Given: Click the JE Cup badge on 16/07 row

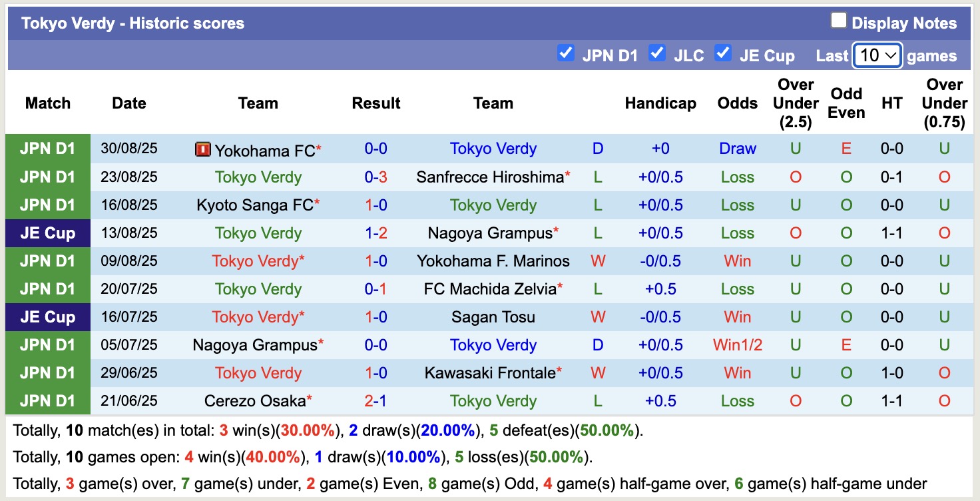Looking at the screenshot, I should 47,316.
